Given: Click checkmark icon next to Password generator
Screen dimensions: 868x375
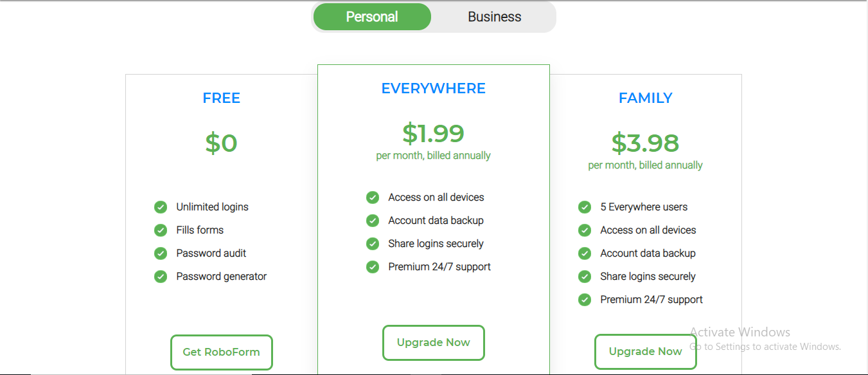Looking at the screenshot, I should pos(161,277).
